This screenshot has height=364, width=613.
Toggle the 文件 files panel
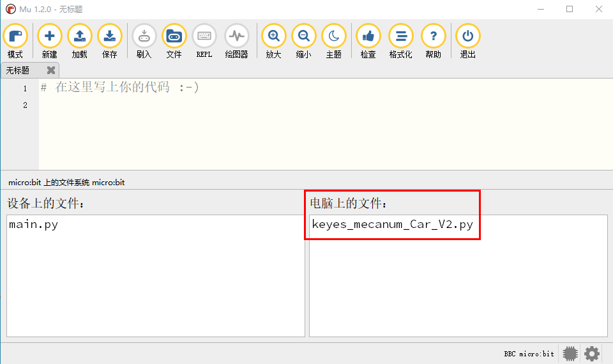(174, 41)
